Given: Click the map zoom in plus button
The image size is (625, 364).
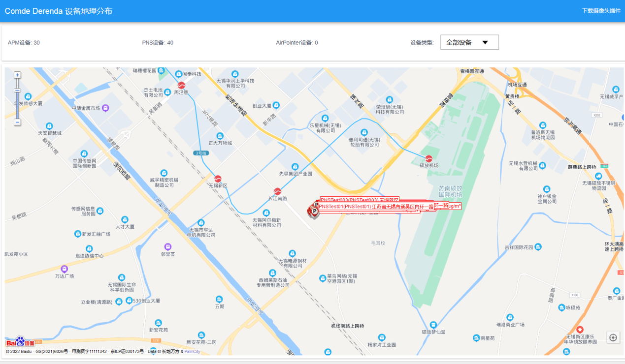Looking at the screenshot, I should pos(17,75).
